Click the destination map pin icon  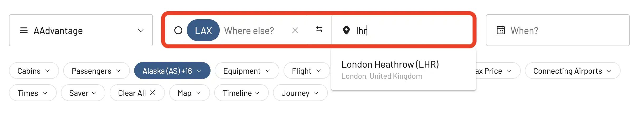[346, 31]
